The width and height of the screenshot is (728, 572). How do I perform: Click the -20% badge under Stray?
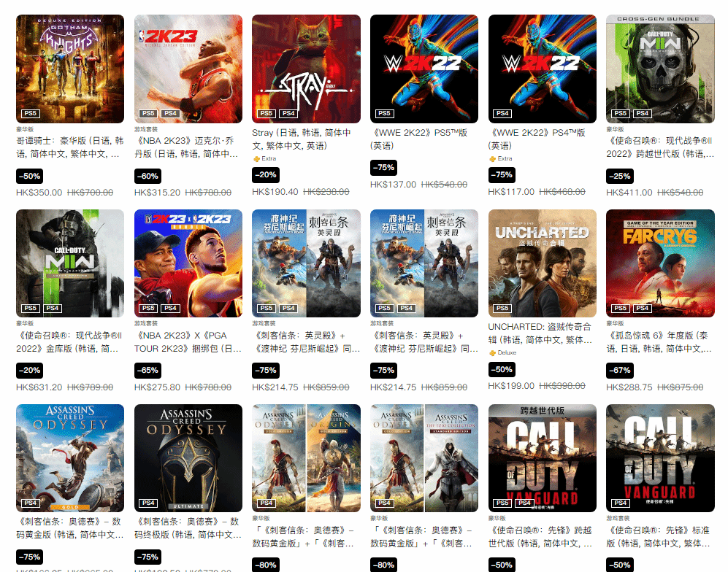[266, 175]
